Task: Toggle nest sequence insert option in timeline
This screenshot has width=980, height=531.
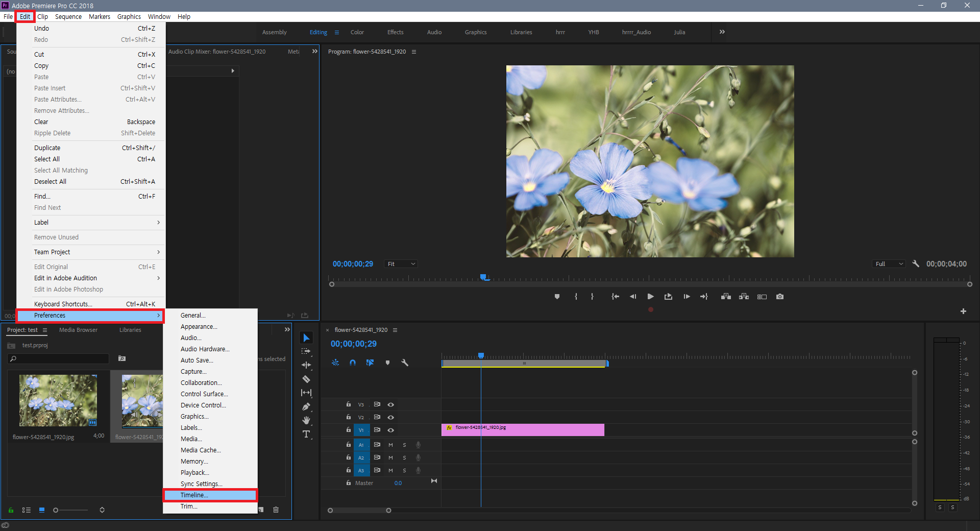Action: 335,363
